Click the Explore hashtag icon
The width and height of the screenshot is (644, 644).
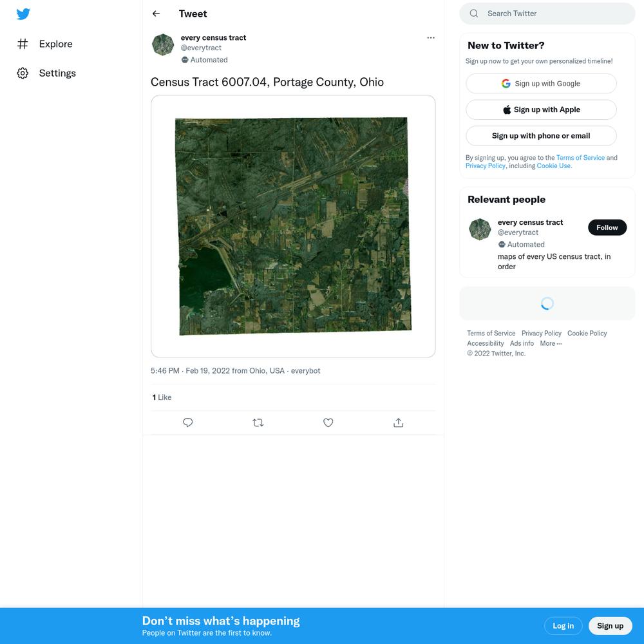pos(23,44)
